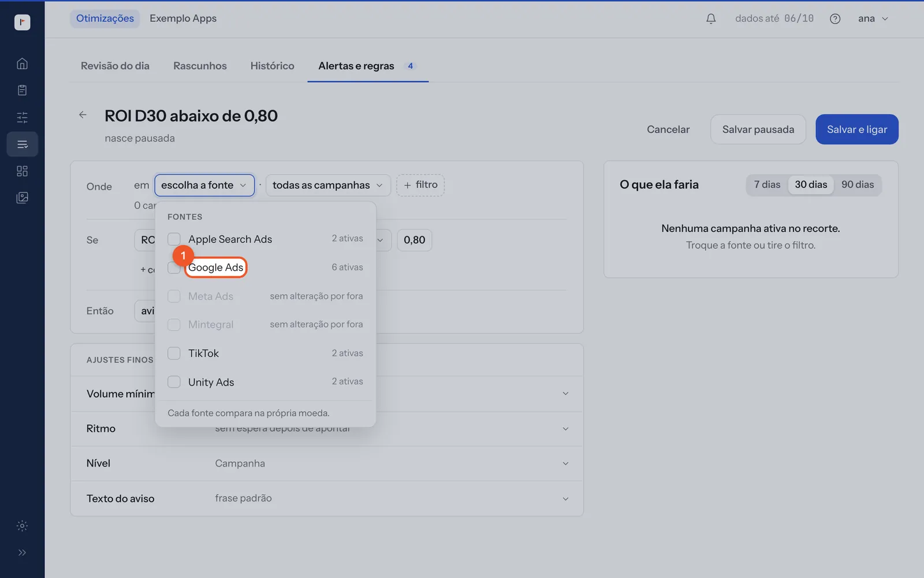The height and width of the screenshot is (578, 924).
Task: Open the image gallery icon in the sidebar
Action: (x=22, y=198)
